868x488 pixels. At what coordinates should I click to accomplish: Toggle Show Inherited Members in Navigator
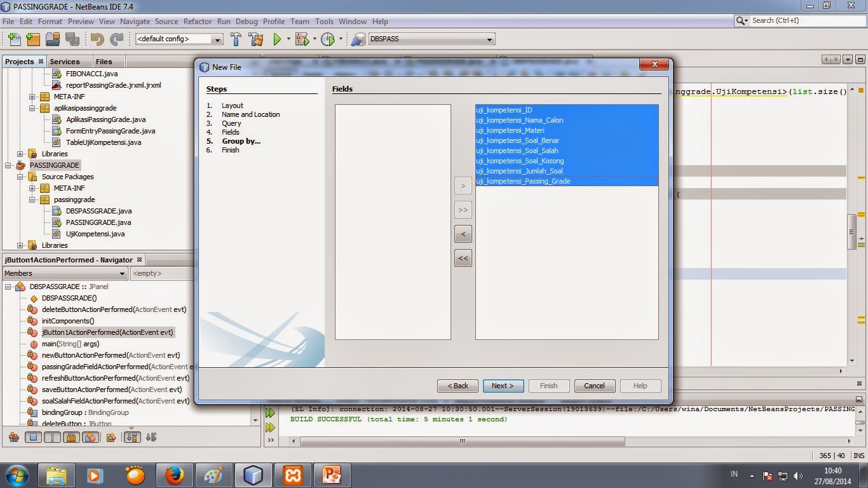tap(13, 437)
